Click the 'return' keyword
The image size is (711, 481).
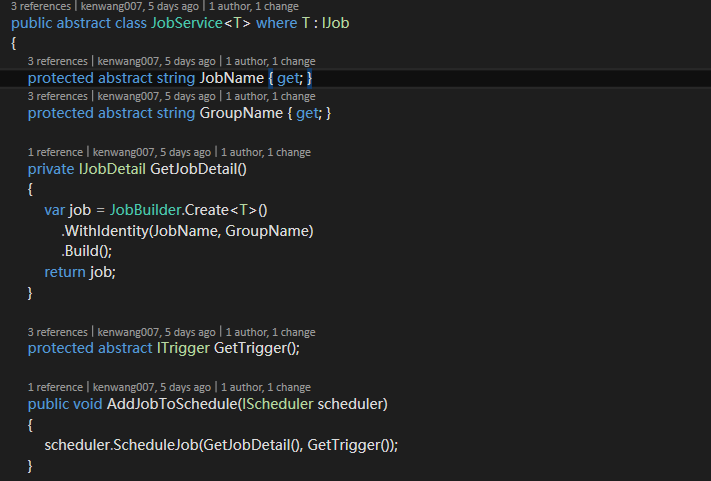(x=65, y=272)
